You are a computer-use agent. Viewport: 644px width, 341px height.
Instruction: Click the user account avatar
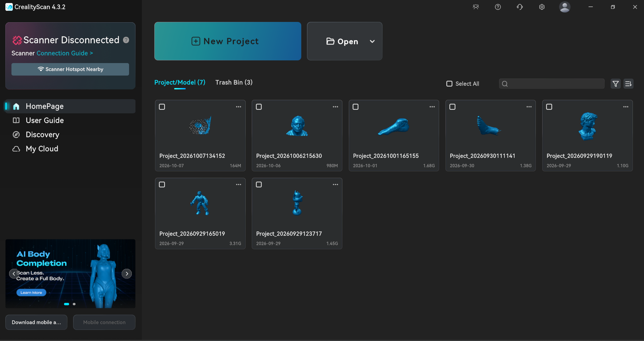click(x=564, y=7)
